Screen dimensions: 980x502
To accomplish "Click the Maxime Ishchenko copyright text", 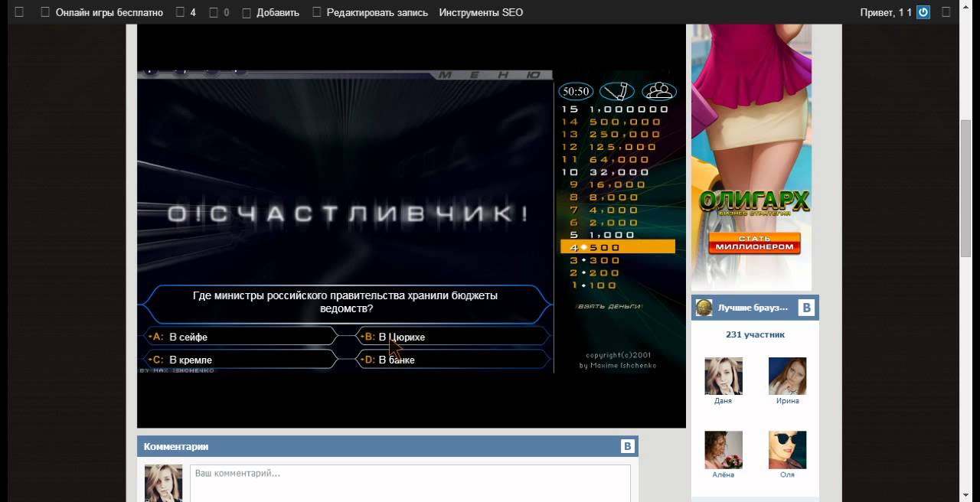I will 618,360.
